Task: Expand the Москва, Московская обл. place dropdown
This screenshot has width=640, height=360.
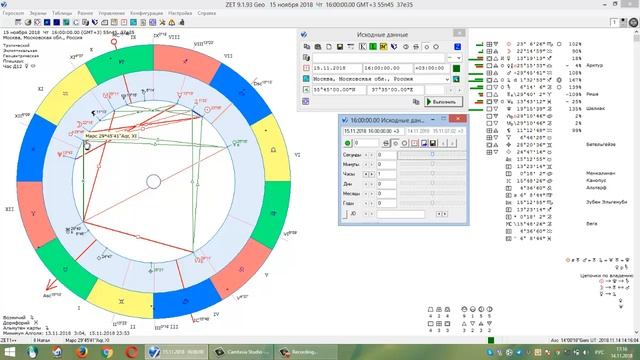Action: click(x=447, y=79)
